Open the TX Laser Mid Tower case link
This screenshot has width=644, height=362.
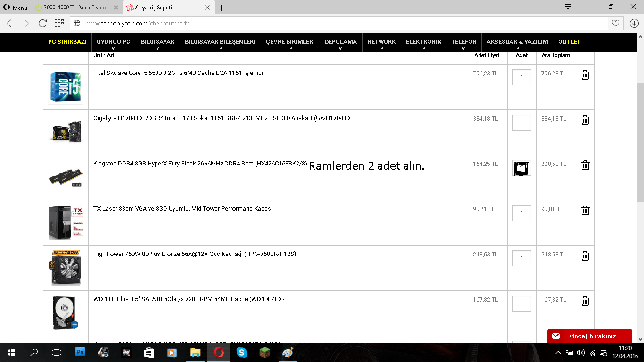pos(183,209)
